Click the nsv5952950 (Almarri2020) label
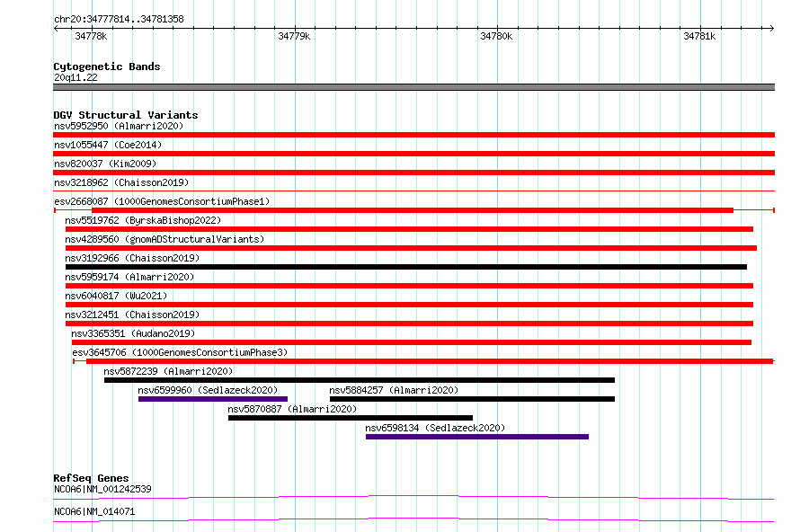Viewport: 800px width, 532px height. [x=119, y=126]
